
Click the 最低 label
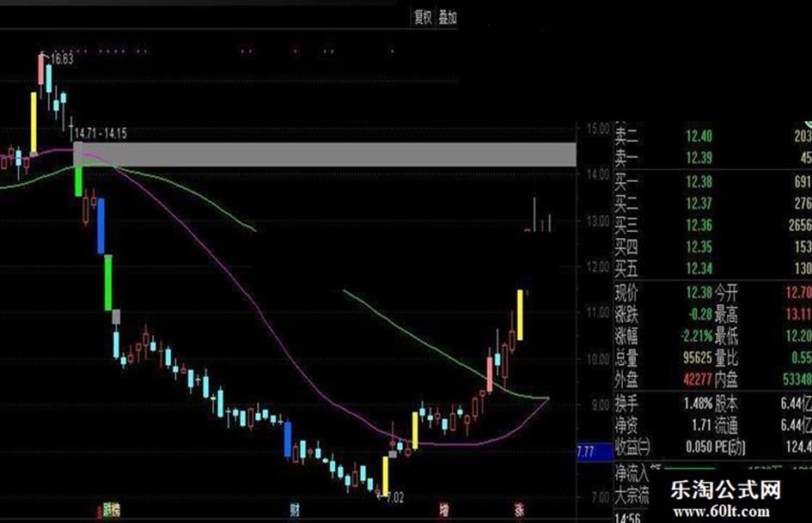(727, 336)
